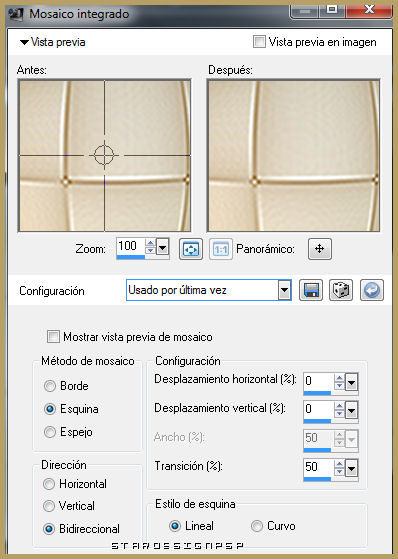This screenshot has height=559, width=398.
Task: Click the Desplazamiento horizontal slider bar
Action: [x=317, y=393]
